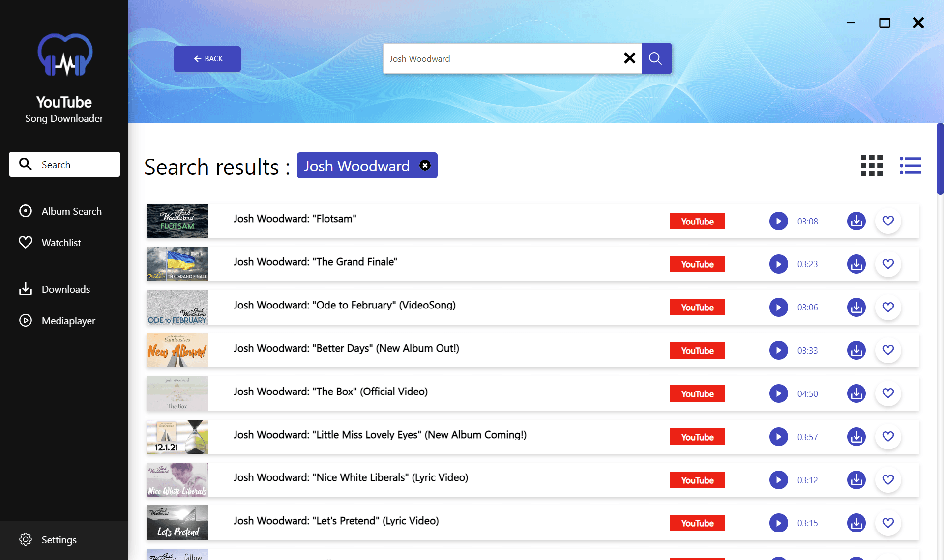Screen dimensions: 944x560
Task: Favorite "The Box" with heart icon
Action: point(888,393)
